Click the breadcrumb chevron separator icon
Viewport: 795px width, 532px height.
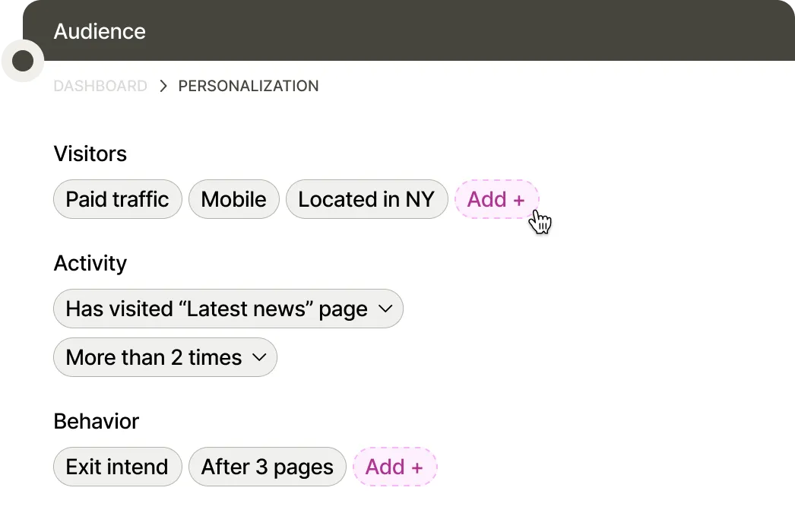click(x=163, y=86)
